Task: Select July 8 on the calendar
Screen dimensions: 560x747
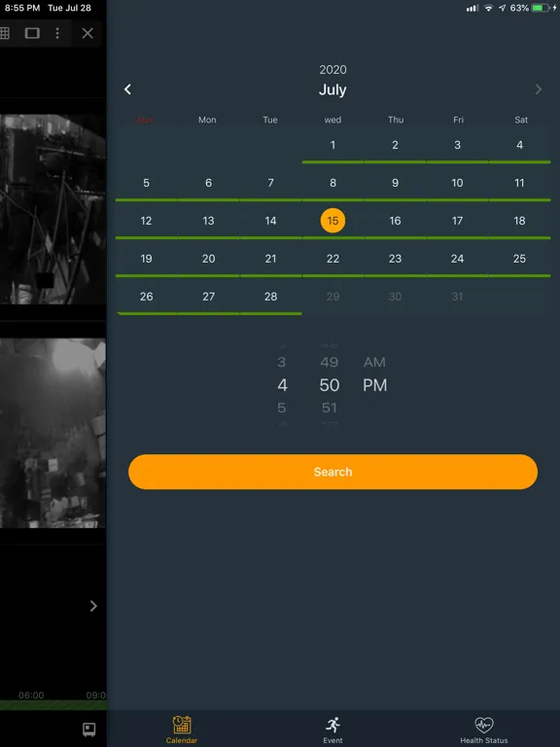Action: pos(332,183)
